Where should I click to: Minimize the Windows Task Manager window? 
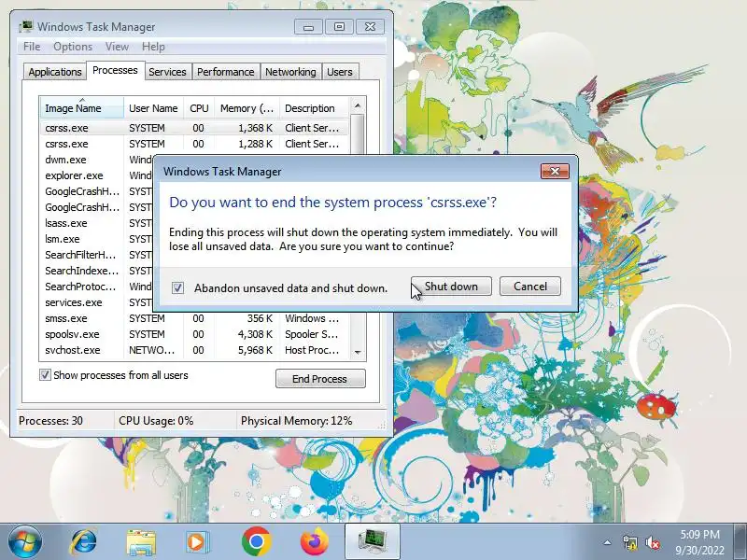[x=308, y=27]
